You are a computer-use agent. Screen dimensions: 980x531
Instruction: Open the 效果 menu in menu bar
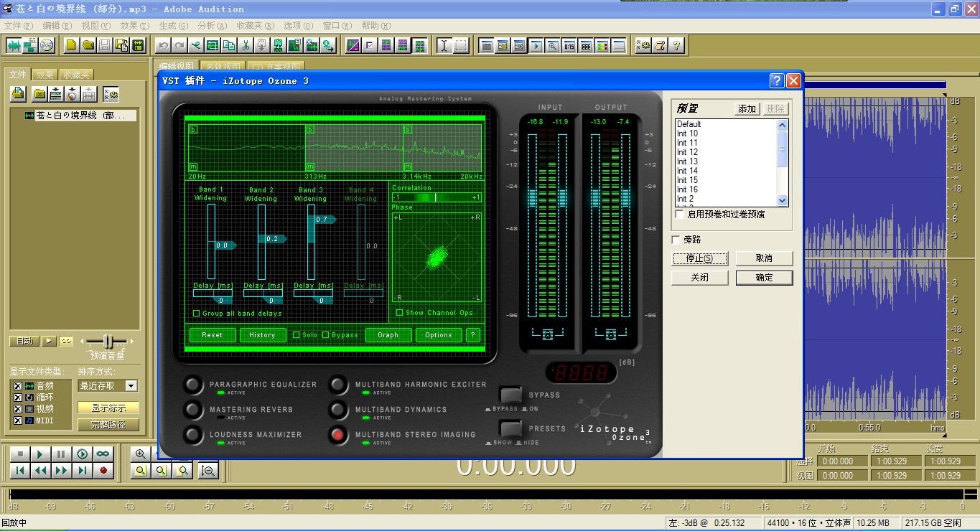pos(134,26)
